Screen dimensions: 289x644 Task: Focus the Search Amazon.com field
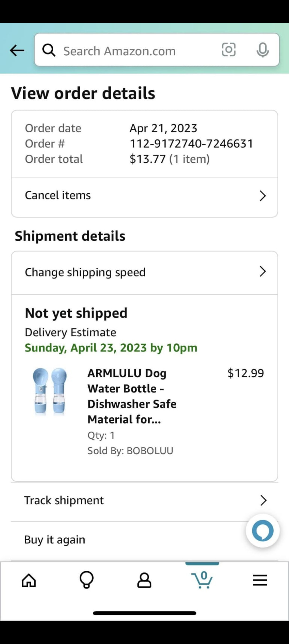click(134, 51)
